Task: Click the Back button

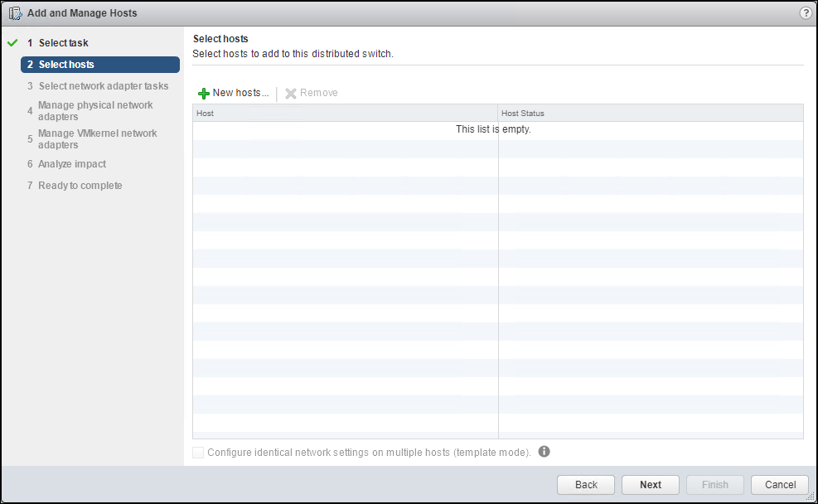Action: [585, 484]
